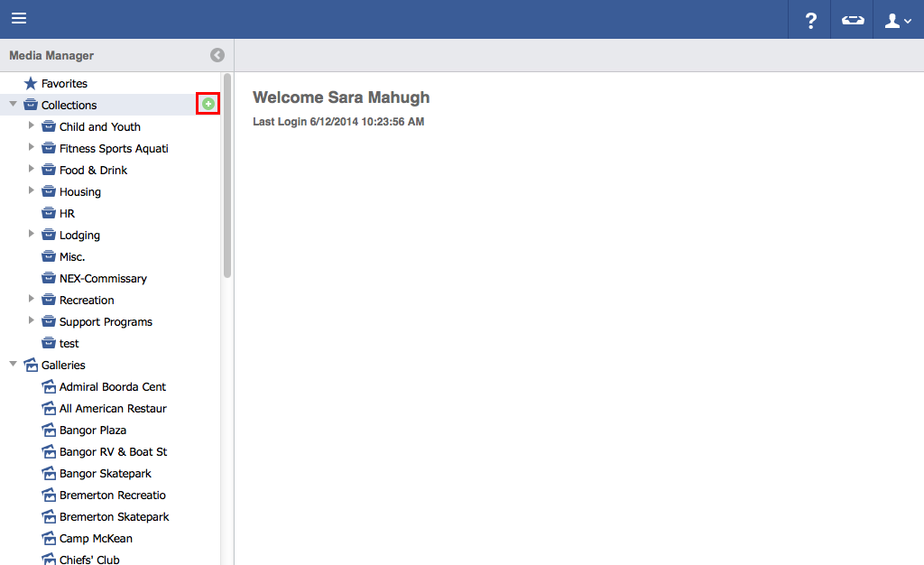Expand the Support Programs collection
The height and width of the screenshot is (565, 924).
tap(32, 321)
